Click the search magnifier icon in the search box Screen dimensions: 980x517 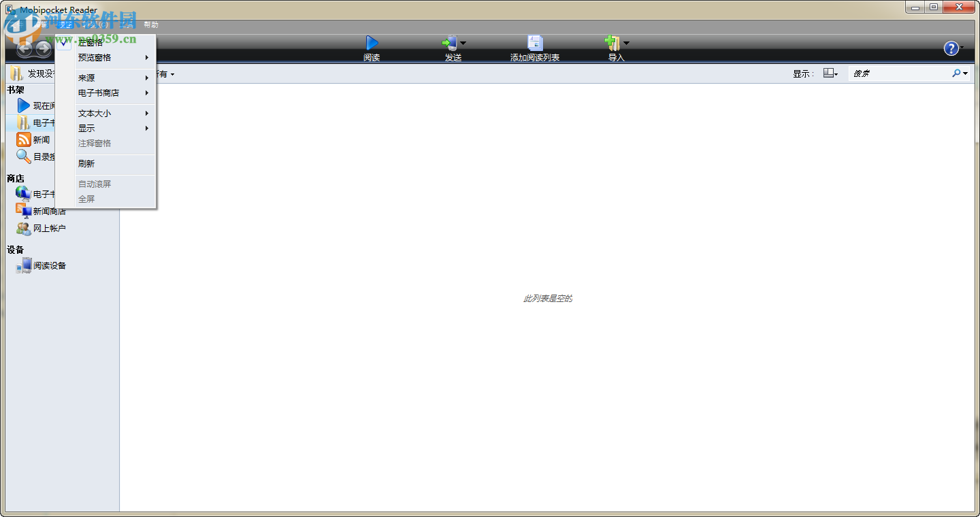[956, 73]
